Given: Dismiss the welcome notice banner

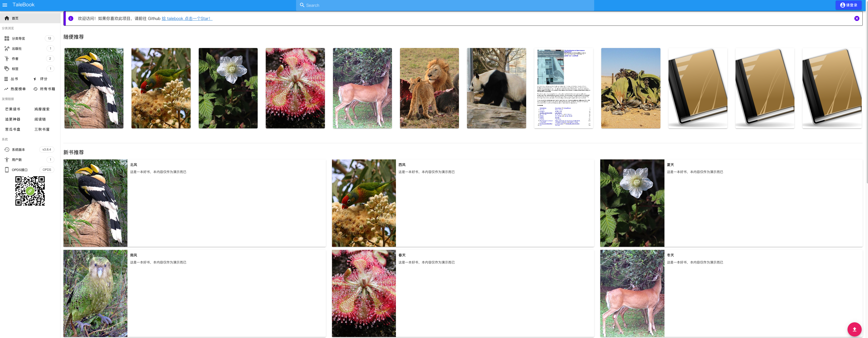Looking at the screenshot, I should click(x=857, y=18).
